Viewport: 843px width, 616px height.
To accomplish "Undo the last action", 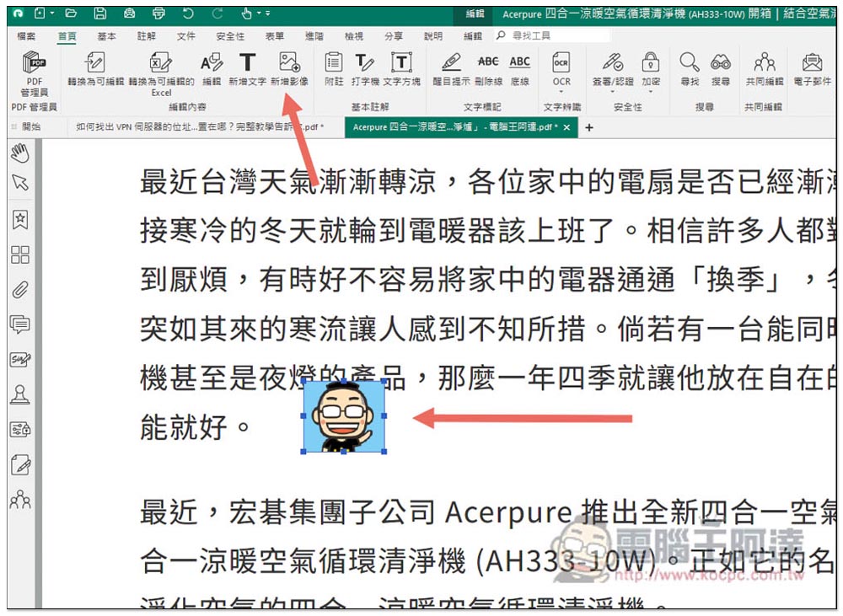I will click(188, 13).
